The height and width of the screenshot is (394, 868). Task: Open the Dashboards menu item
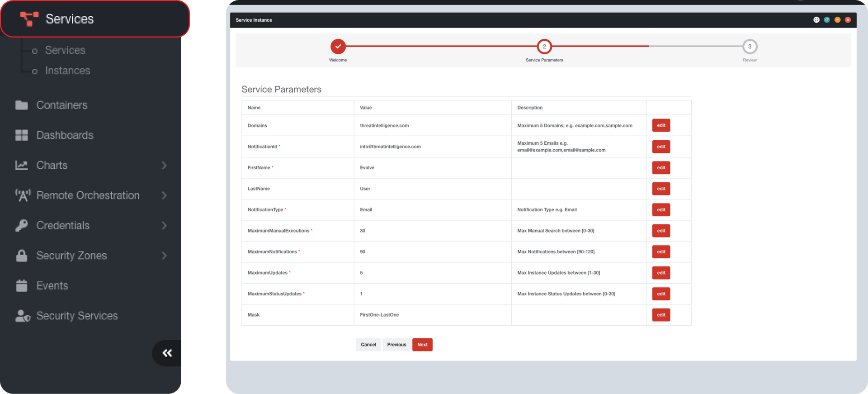[x=65, y=135]
